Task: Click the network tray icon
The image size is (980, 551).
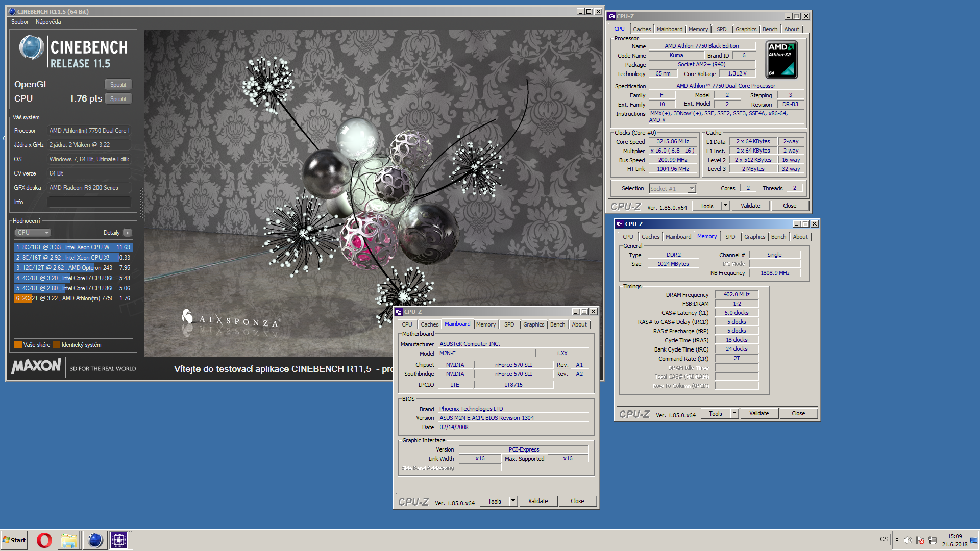Action: click(x=933, y=540)
